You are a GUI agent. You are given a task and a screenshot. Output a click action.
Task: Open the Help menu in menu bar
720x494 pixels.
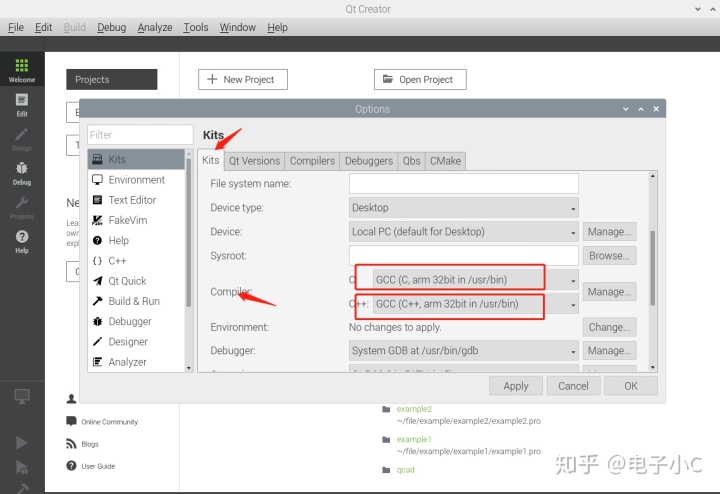[x=277, y=28]
